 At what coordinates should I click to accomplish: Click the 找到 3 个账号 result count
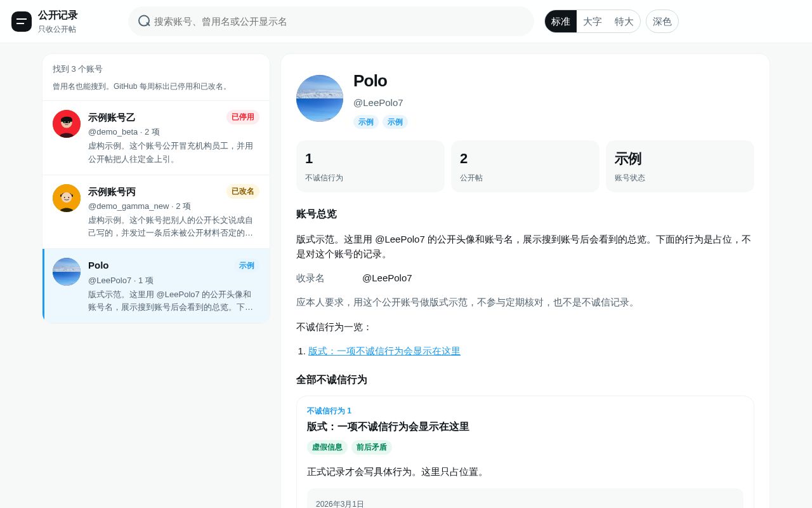(77, 69)
